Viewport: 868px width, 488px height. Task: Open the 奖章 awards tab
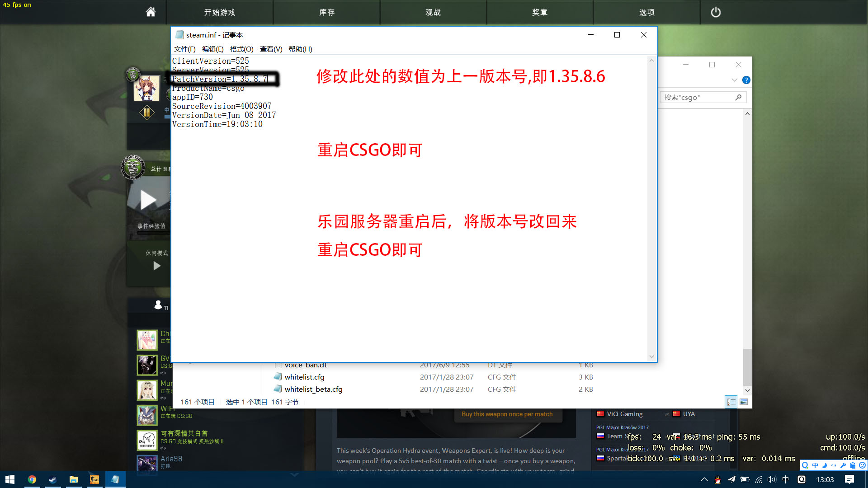pos(540,12)
